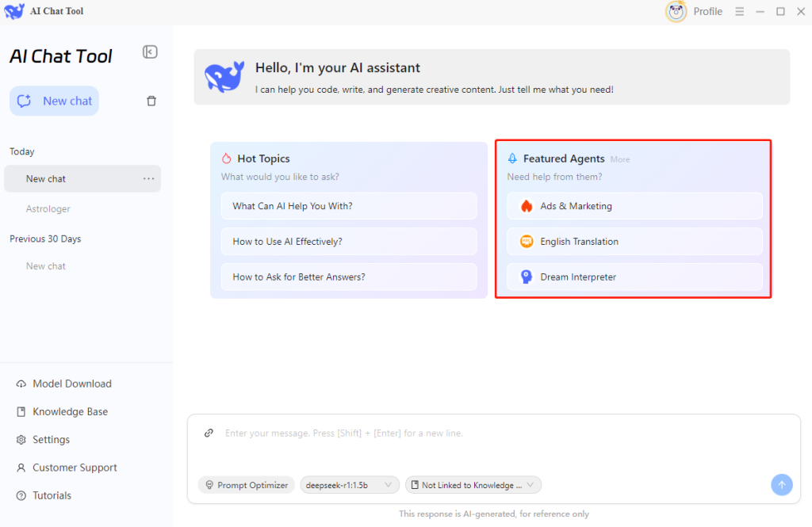Open the Not Linked to Knowledge dropdown

point(473,485)
